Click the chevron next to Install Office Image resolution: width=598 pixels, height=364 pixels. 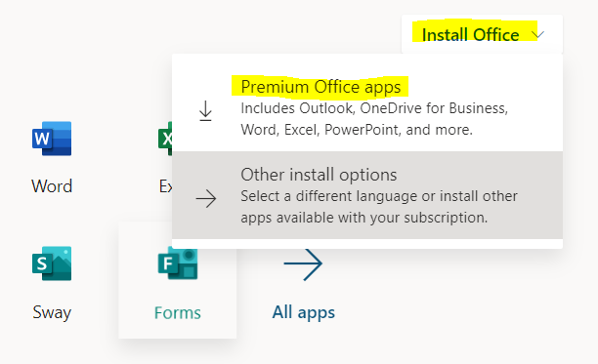click(x=537, y=35)
